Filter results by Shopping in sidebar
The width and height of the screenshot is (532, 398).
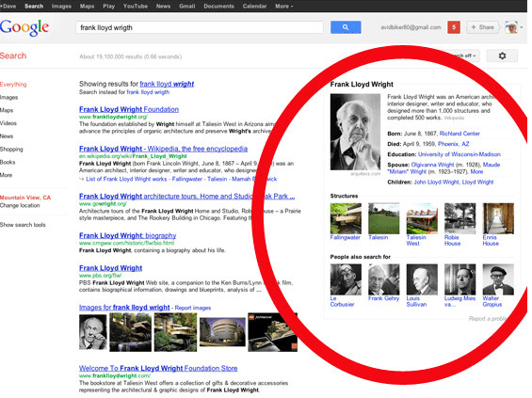tap(11, 150)
